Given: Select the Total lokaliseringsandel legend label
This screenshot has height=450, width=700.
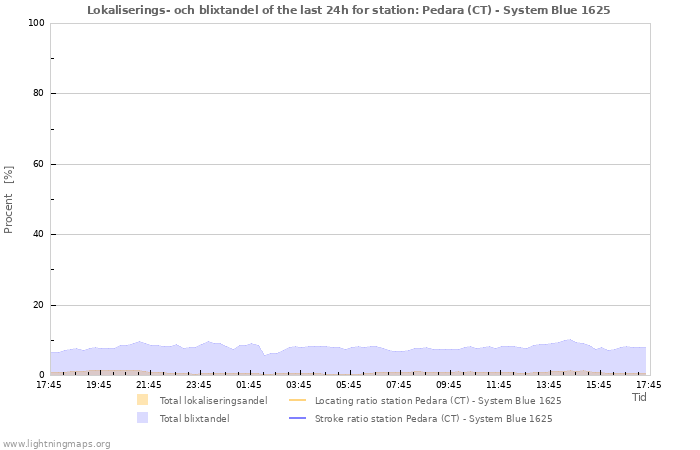Looking at the screenshot, I should [213, 400].
